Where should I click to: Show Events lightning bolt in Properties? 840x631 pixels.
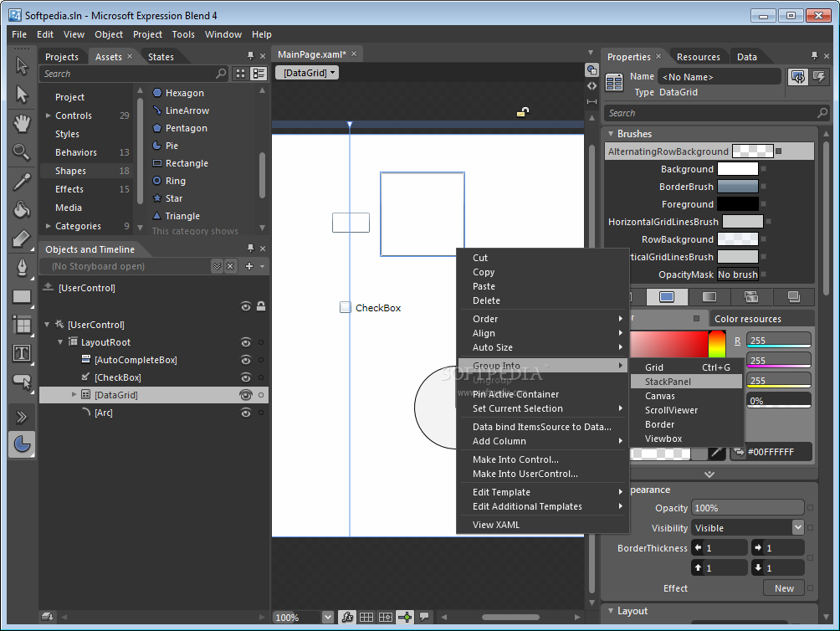[819, 77]
